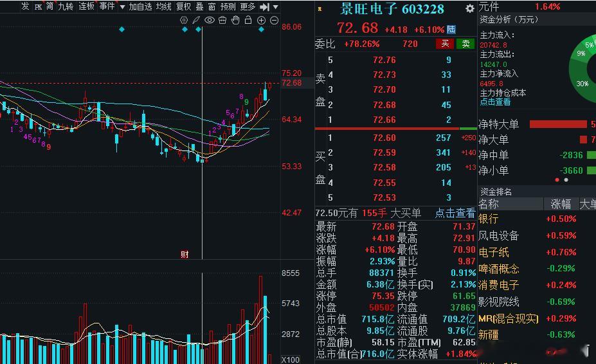Open 新疆 sector row
Image resolution: width=596 pixels, height=364 pixels.
click(x=537, y=334)
